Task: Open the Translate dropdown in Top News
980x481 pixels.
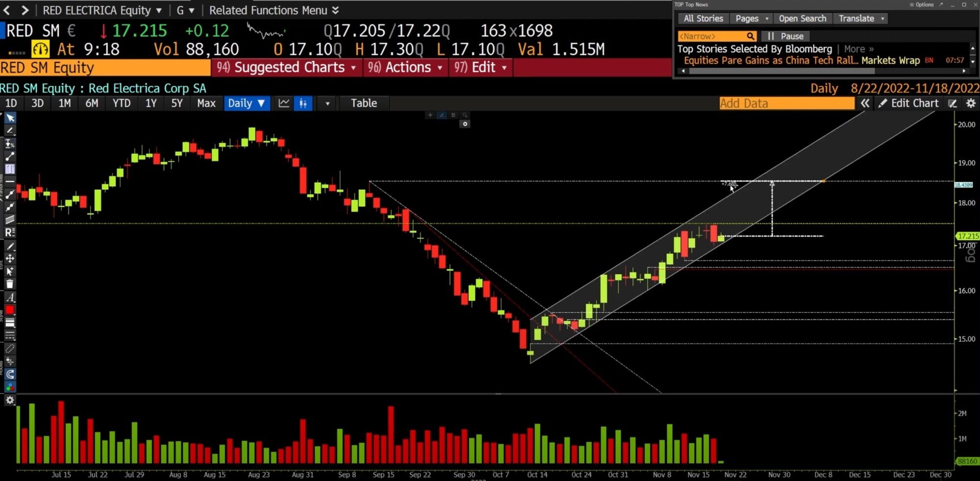Action: tap(861, 19)
